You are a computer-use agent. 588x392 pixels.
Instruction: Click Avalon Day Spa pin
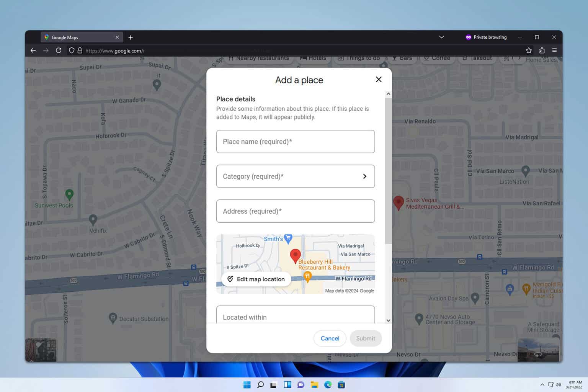(475, 298)
